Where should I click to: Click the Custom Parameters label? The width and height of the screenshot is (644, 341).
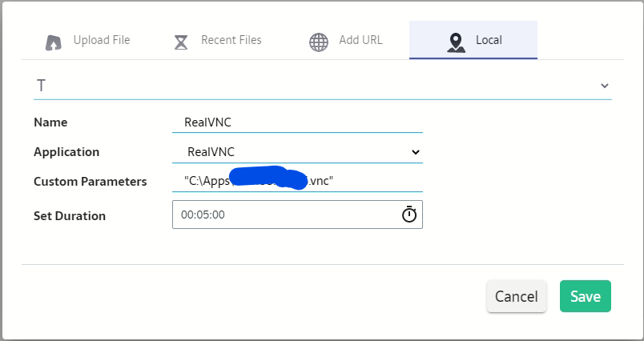tap(91, 182)
